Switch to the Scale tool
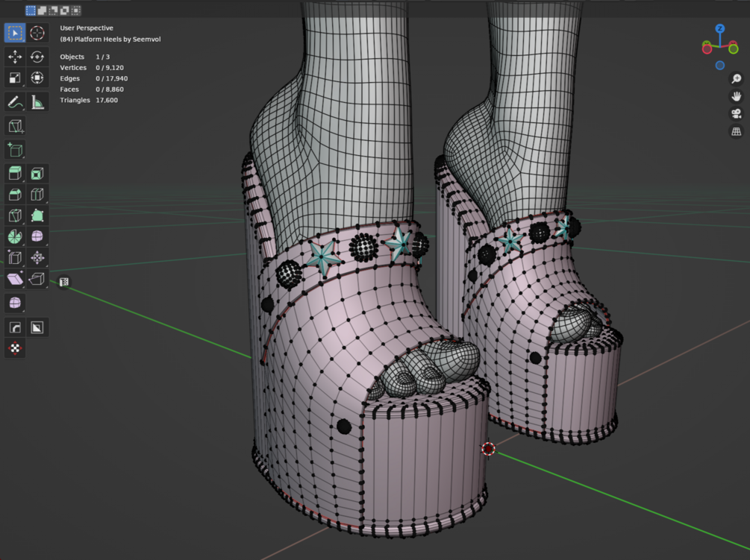 [x=15, y=78]
